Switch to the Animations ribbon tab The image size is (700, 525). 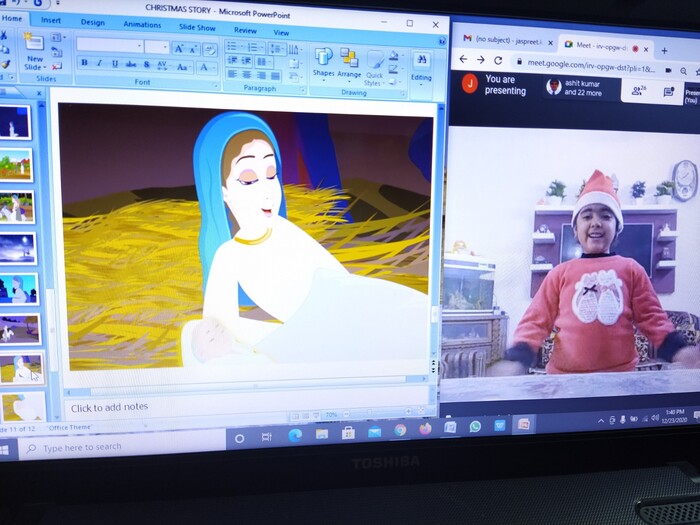point(142,25)
